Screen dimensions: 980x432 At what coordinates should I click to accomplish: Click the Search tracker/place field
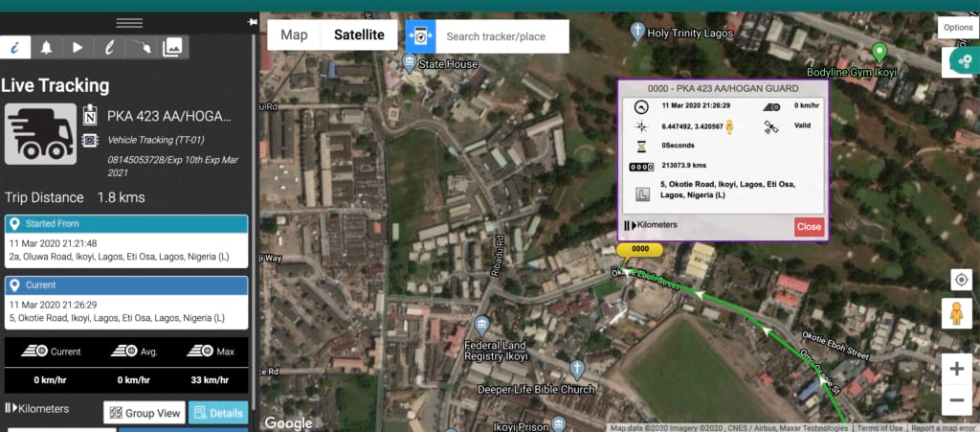point(502,36)
